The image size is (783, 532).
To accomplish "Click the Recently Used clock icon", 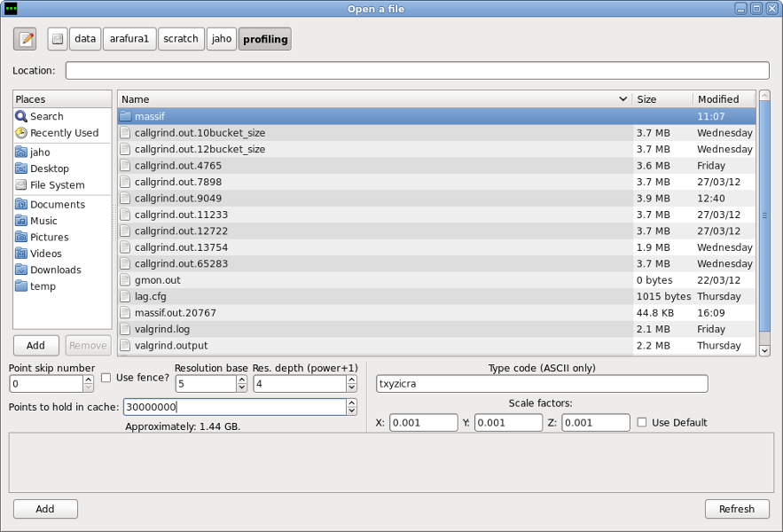I will (x=21, y=133).
